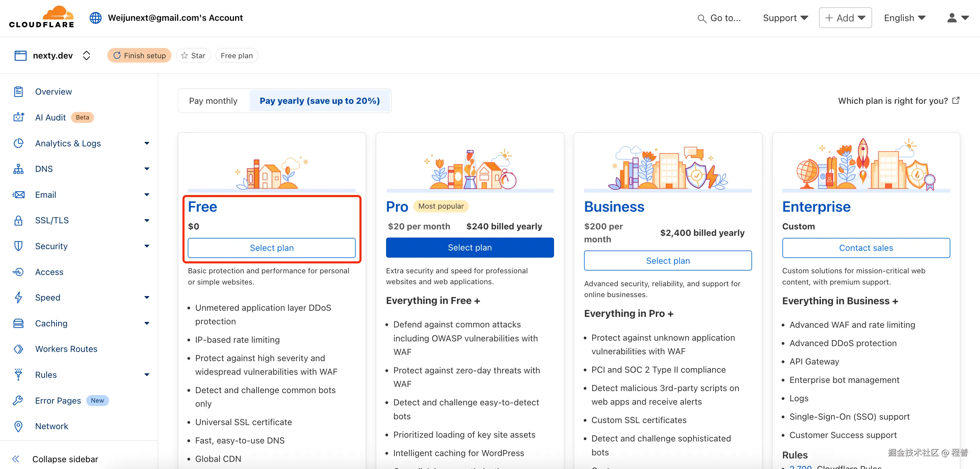Open the Support dropdown menu
The width and height of the screenshot is (980, 469).
pyautogui.click(x=785, y=18)
